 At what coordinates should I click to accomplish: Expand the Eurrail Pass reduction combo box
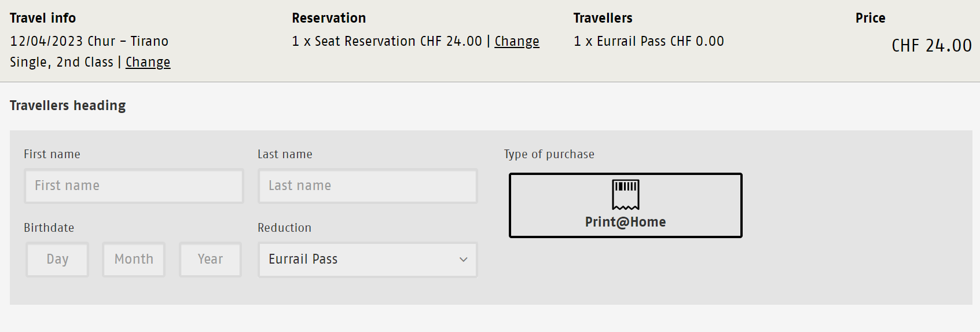pos(368,260)
